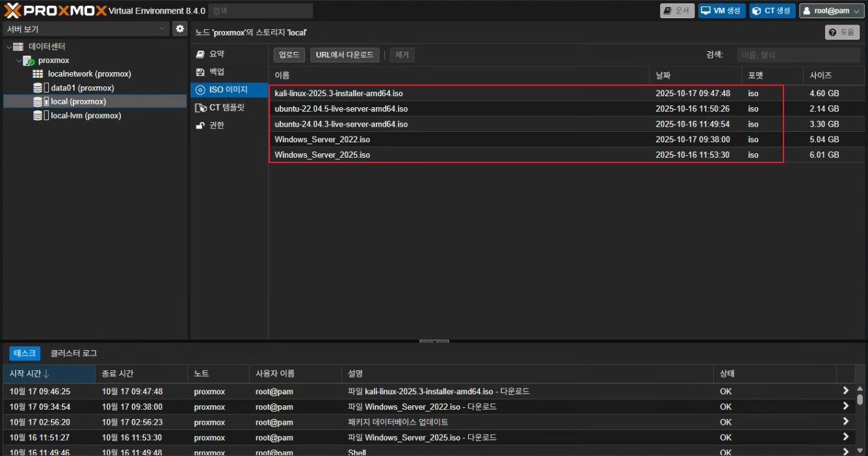Click the data01 storage disk icon
Viewport: 868px width, 456px height.
[x=38, y=88]
